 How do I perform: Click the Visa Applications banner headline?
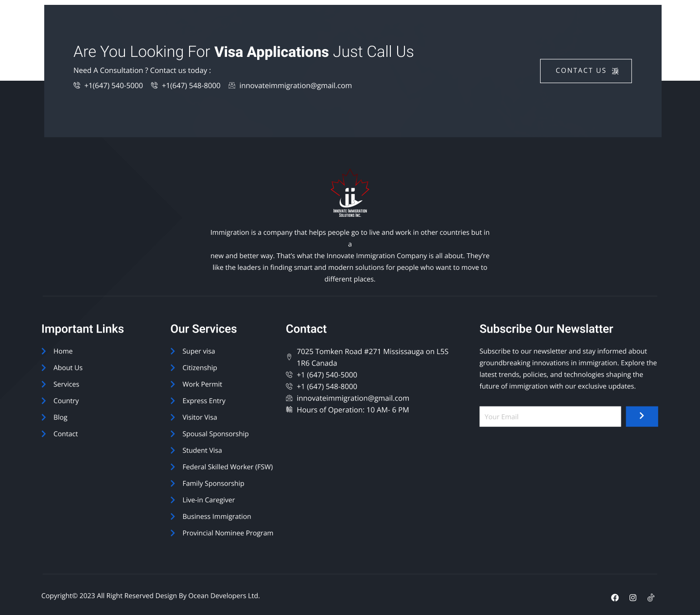tap(272, 52)
